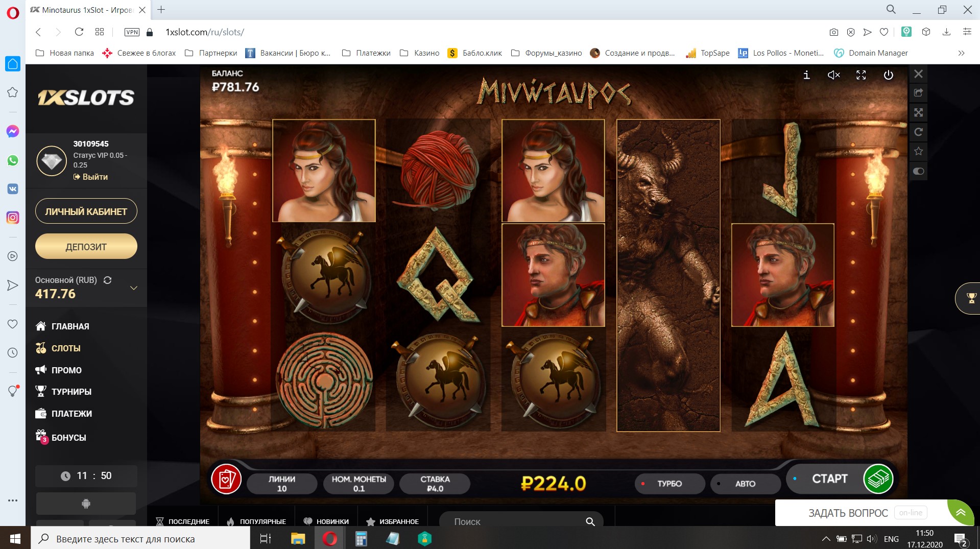Click the Windows Start button
Screen dimensions: 980x549
(15, 538)
